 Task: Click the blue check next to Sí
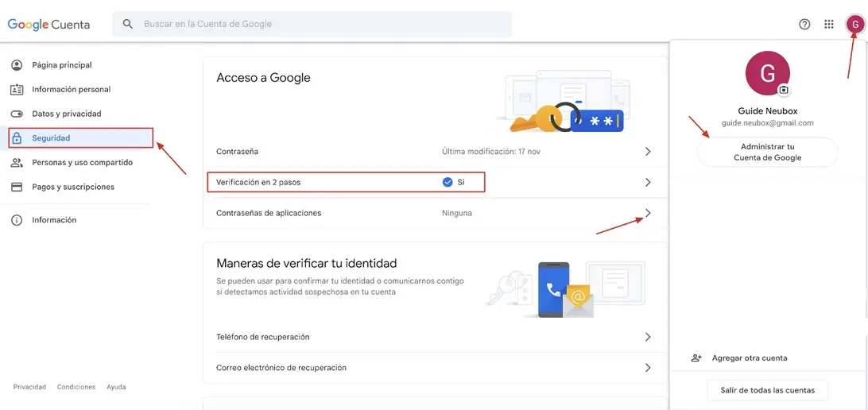click(x=448, y=182)
